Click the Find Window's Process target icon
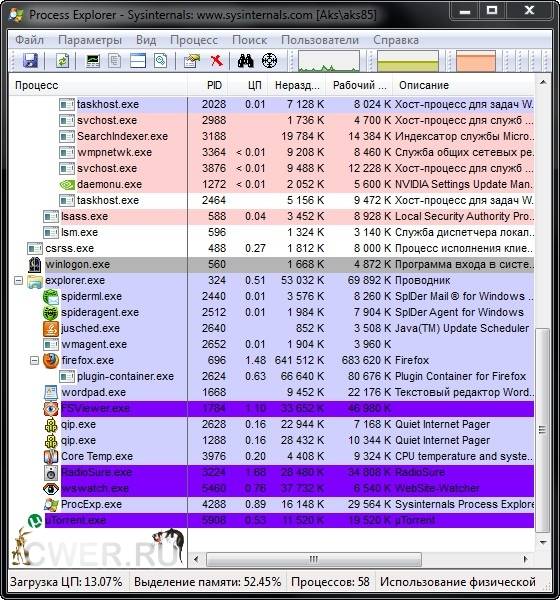Image resolution: width=560 pixels, height=600 pixels. (x=269, y=60)
